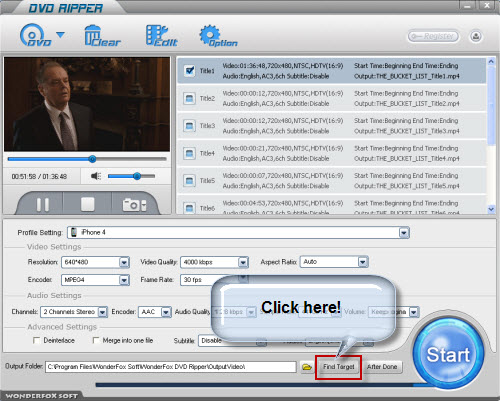This screenshot has width=500, height=401.
Task: Check the Title4 checkbox
Action: pyautogui.click(x=189, y=153)
